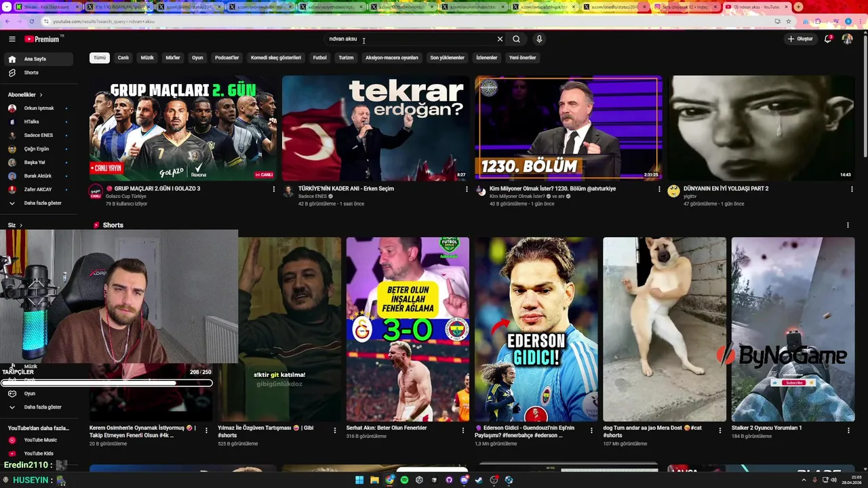The height and width of the screenshot is (488, 868).
Task: Open the more menu for Ederson Gidici short
Action: tap(591, 430)
